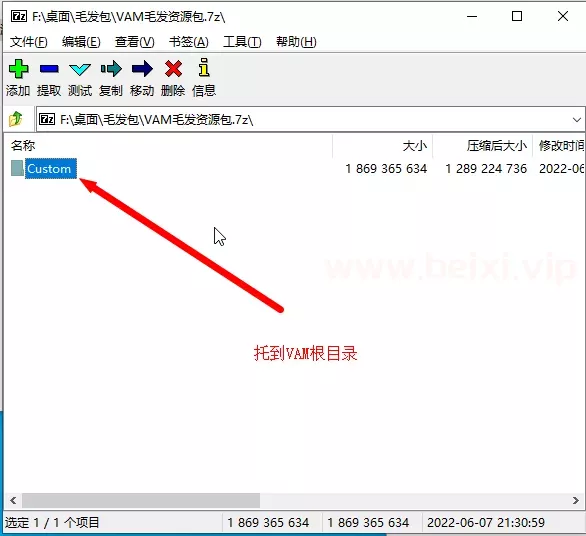The image size is (586, 536).
Task: Open the 查看(V) menu
Action: tap(135, 42)
